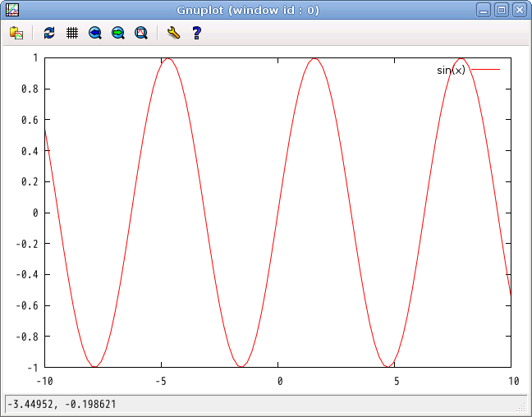
Task: Click the autoscale zoom icon
Action: [x=141, y=33]
